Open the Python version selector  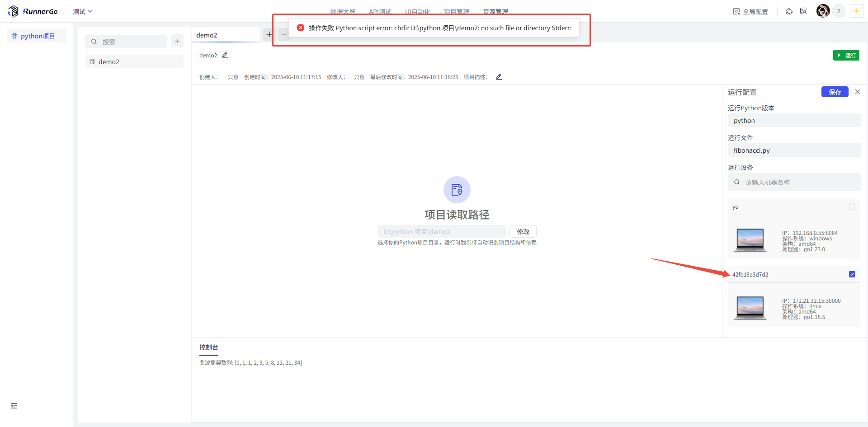pyautogui.click(x=794, y=121)
